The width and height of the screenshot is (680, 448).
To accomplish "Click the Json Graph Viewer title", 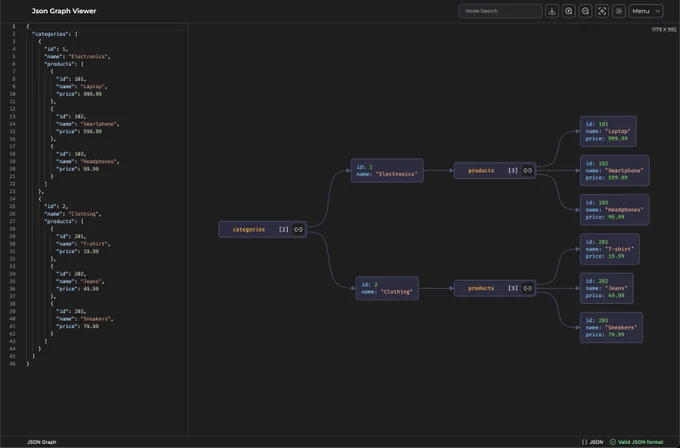I will coord(64,11).
